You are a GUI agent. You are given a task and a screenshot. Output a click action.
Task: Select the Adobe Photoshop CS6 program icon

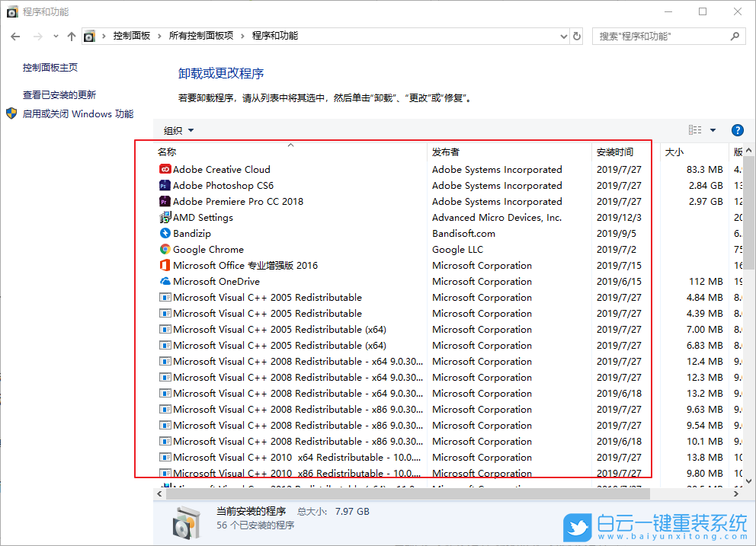click(x=165, y=185)
